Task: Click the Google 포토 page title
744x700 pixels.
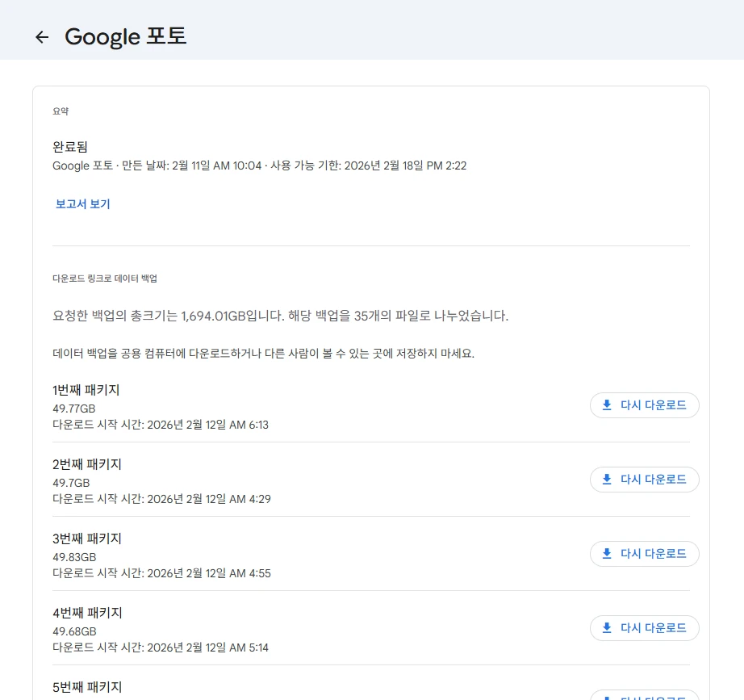Action: [x=125, y=36]
